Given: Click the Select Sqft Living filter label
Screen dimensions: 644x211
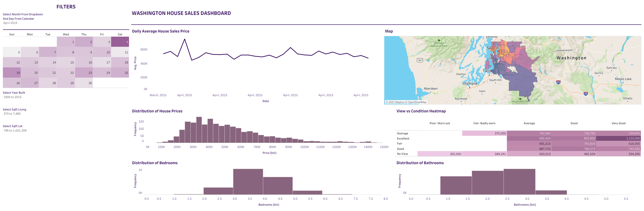Looking at the screenshot, I should click(x=14, y=109).
